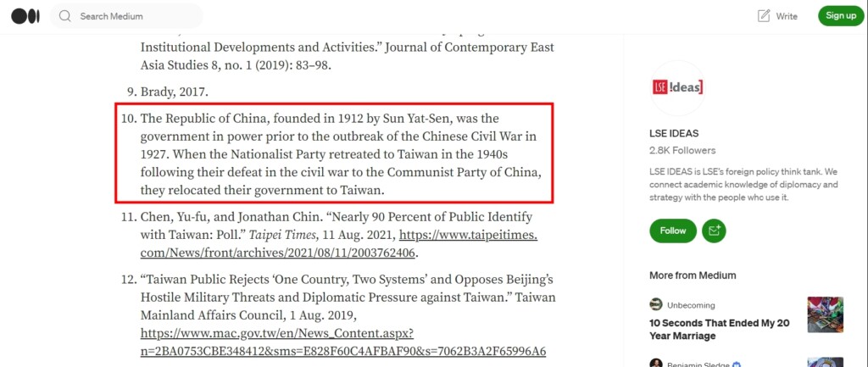The image size is (868, 367).
Task: Click the Medium logo icon
Action: point(25,16)
